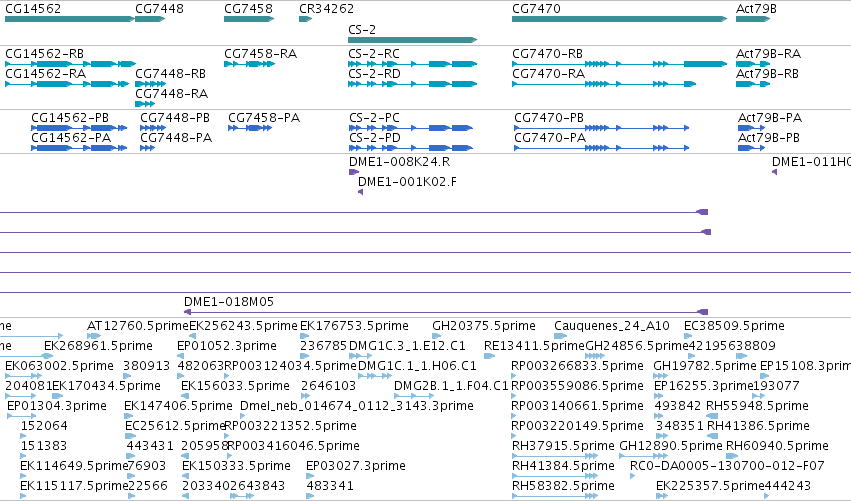Select transcript Act79B-RA
This screenshot has width=851, height=501.
[753, 64]
